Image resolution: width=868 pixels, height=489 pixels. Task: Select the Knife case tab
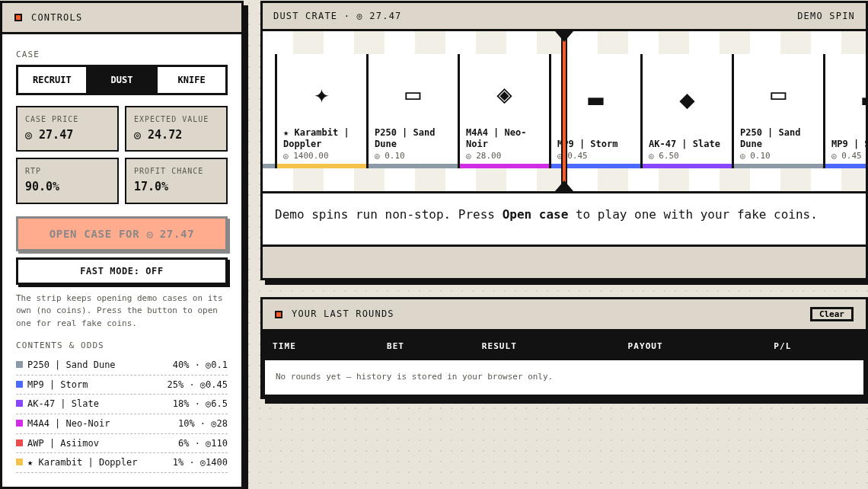[192, 80]
